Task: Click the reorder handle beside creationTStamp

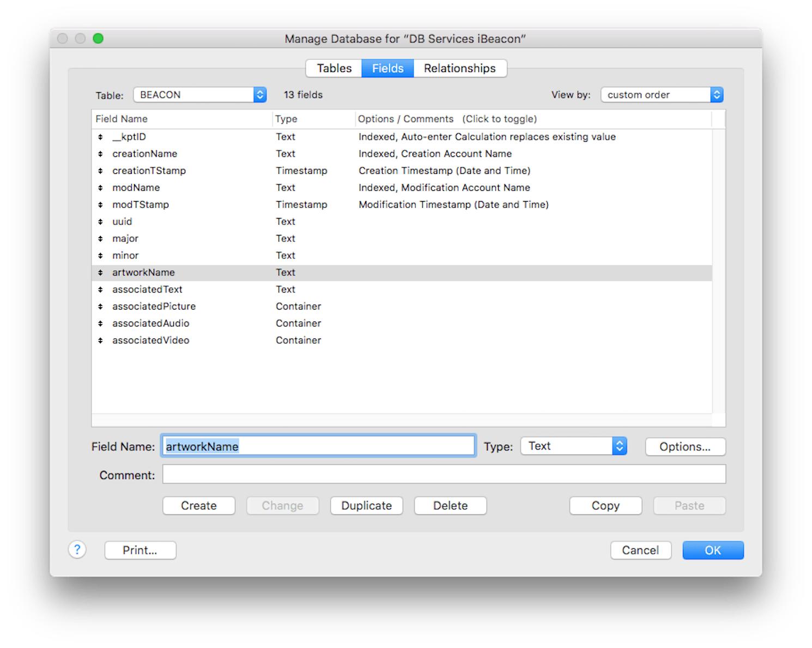Action: pos(100,171)
